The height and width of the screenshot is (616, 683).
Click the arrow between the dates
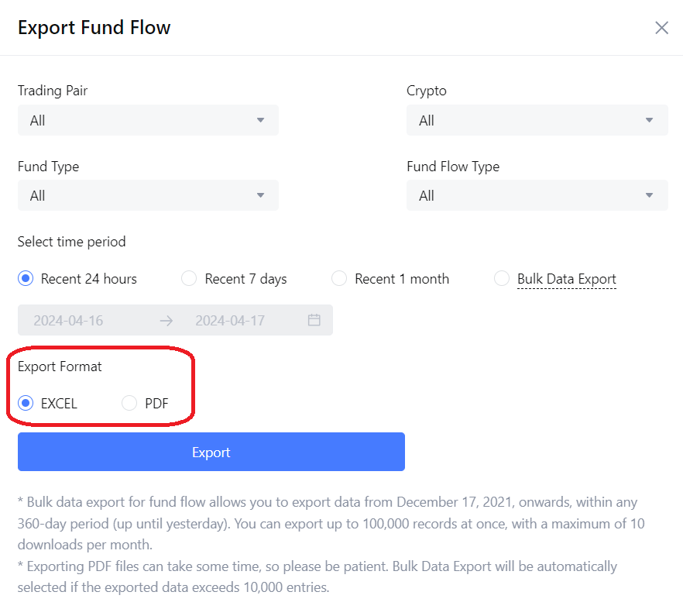pyautogui.click(x=166, y=320)
